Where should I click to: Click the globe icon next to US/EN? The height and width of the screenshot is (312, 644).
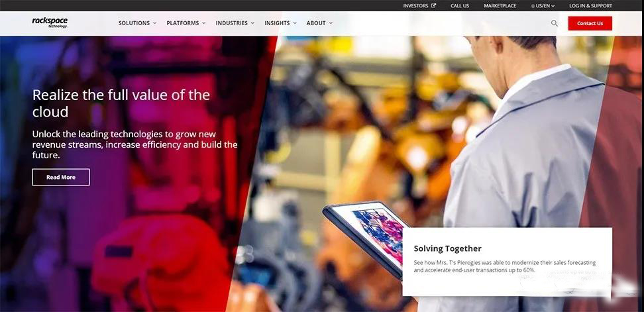(x=533, y=6)
